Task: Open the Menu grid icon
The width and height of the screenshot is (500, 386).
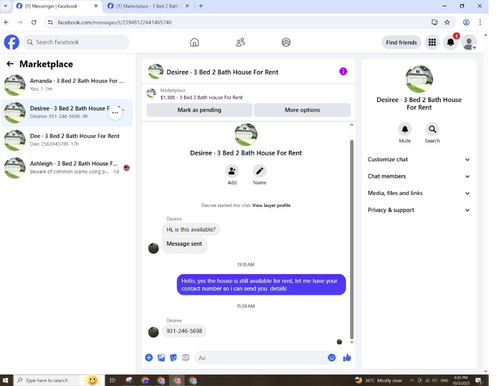Action: (x=432, y=42)
